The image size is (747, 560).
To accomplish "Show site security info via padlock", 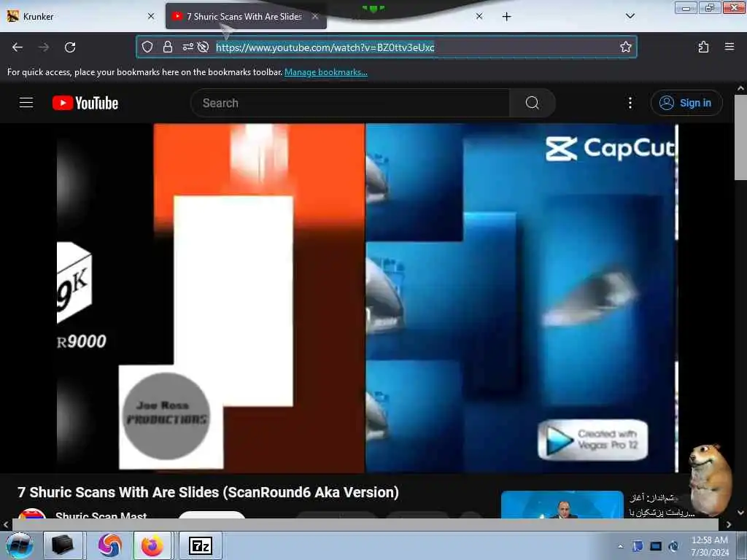I will pos(167,47).
